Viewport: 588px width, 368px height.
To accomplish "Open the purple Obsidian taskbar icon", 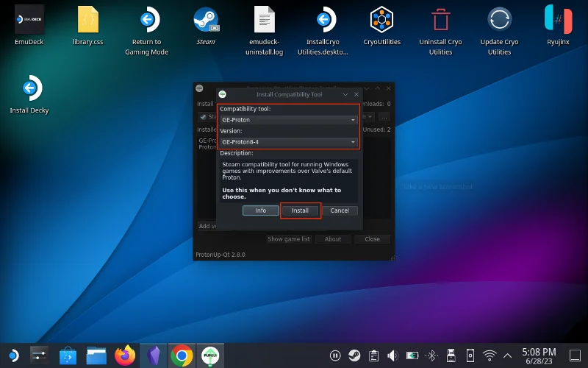I will pos(154,355).
